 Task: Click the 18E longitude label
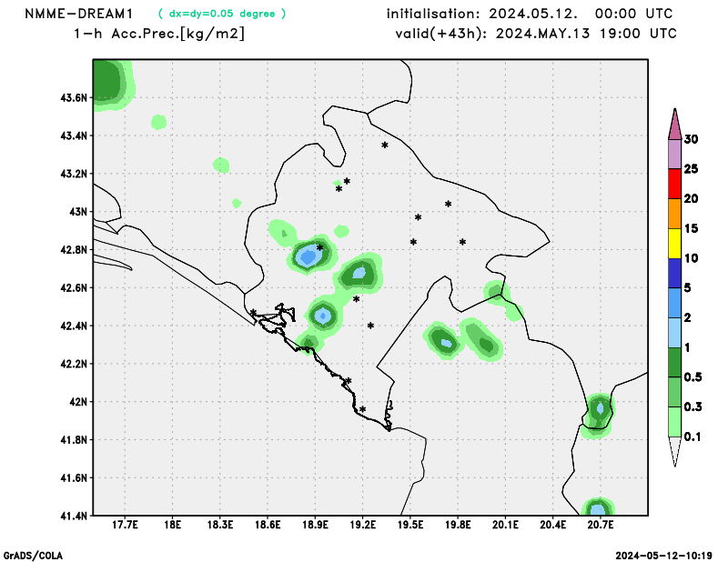point(173,525)
